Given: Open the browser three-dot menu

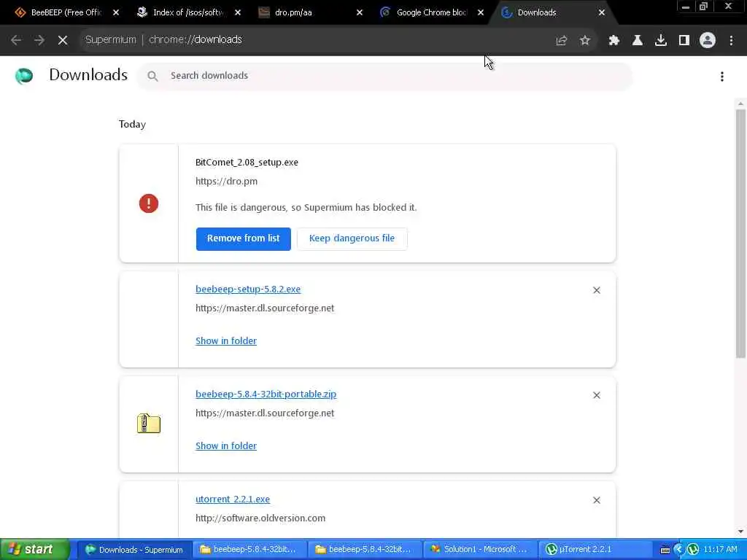Looking at the screenshot, I should [x=731, y=40].
